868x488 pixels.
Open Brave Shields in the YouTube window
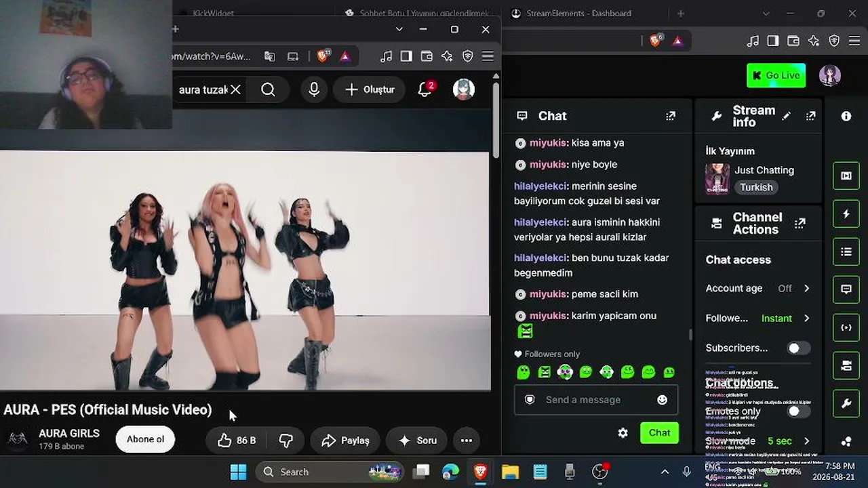click(x=323, y=56)
